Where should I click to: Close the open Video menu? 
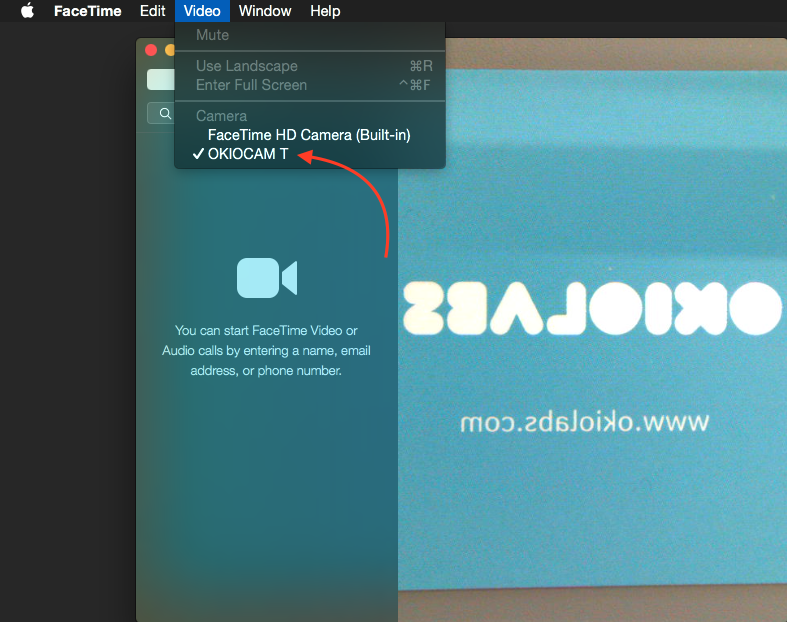point(202,11)
